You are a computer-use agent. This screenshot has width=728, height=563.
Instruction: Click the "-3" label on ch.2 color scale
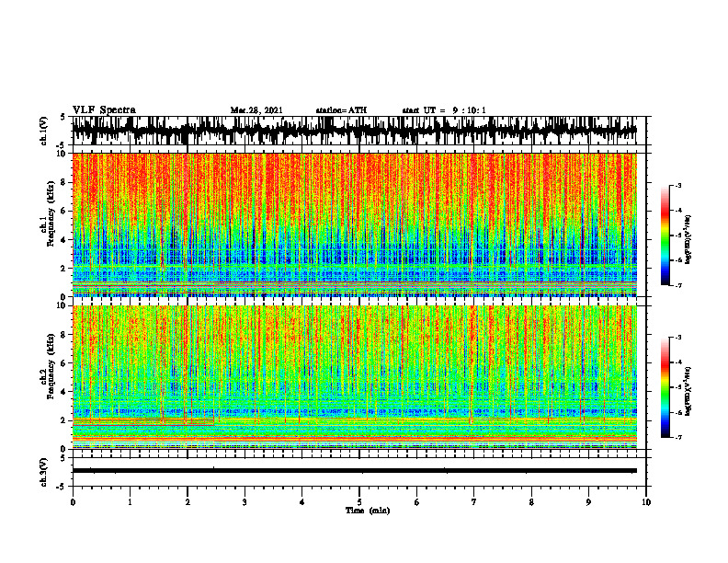[678, 338]
